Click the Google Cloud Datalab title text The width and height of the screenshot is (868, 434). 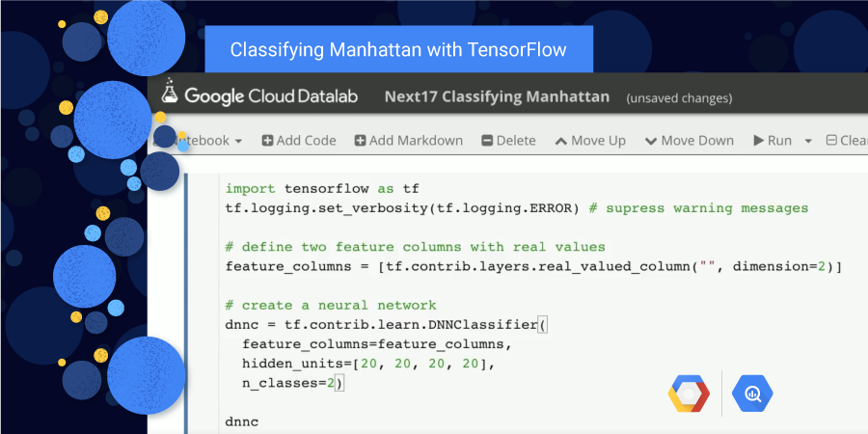click(x=271, y=96)
